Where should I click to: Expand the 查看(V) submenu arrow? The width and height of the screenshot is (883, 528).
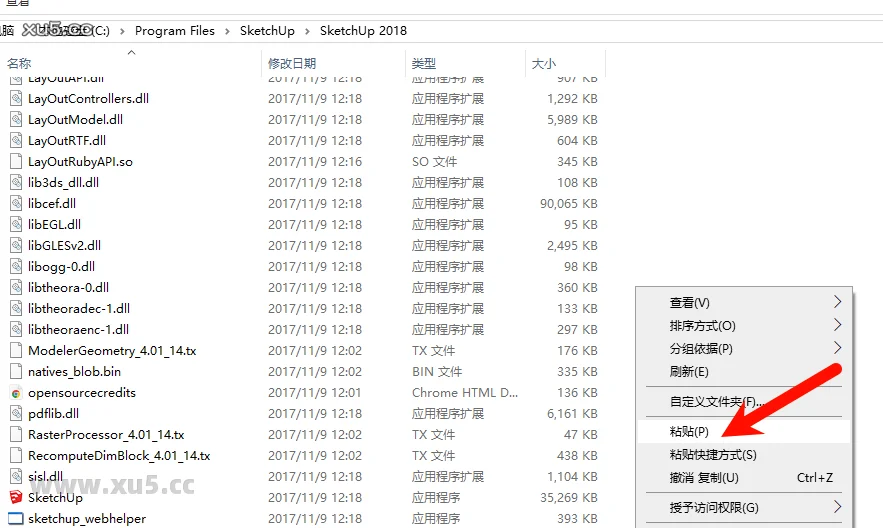[x=837, y=302]
